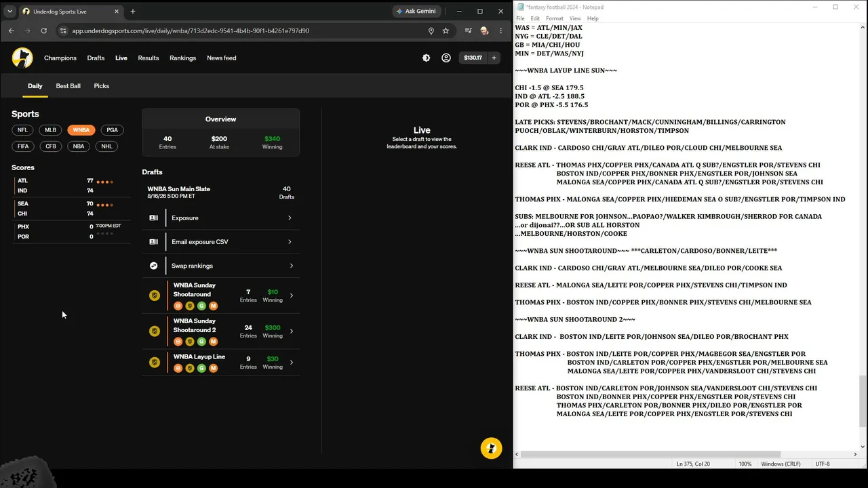Click the Notepad vertical scrollbar thumb
The image size is (868, 488).
(863, 401)
